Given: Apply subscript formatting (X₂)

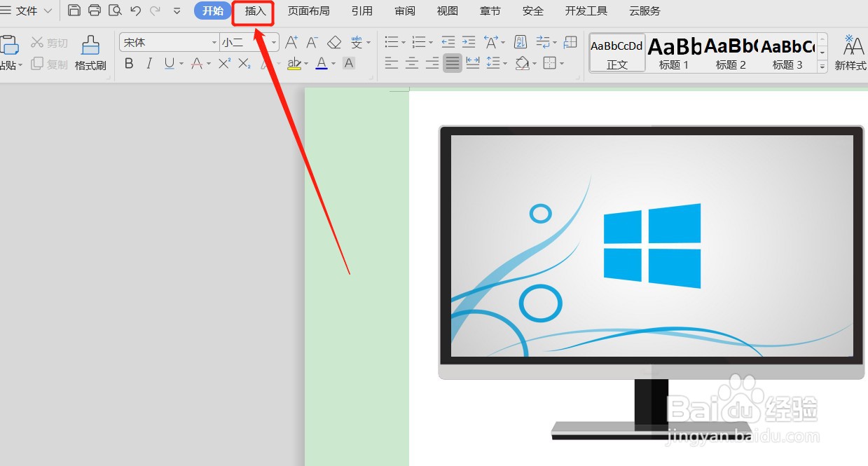Looking at the screenshot, I should [244, 64].
